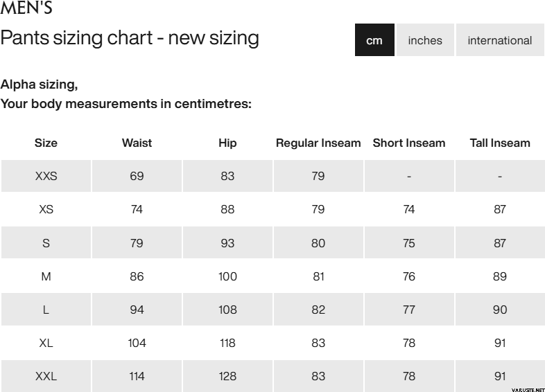Click the XXL hip value 128
The width and height of the screenshot is (545, 392).
(x=227, y=377)
